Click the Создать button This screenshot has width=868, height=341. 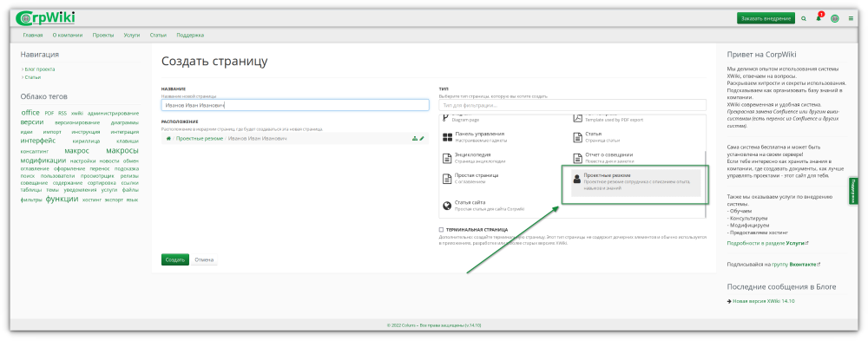tap(175, 259)
